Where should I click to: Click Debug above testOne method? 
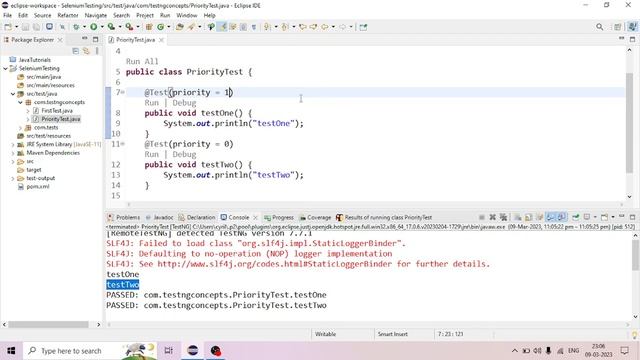(184, 103)
